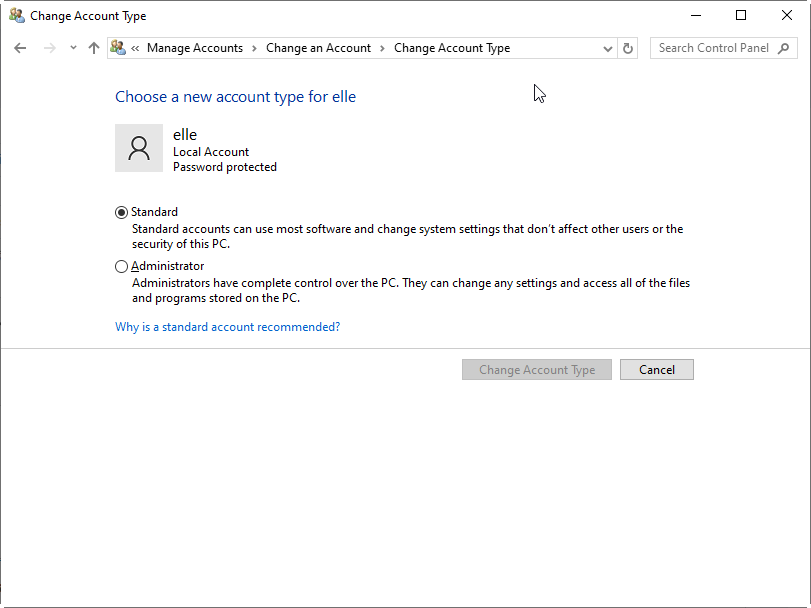The image size is (811, 608).
Task: Click the Change Account Type button
Action: [x=537, y=370]
